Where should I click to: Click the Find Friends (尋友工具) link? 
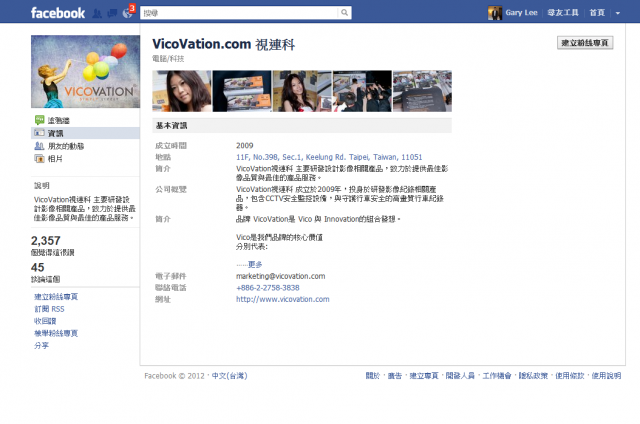563,13
